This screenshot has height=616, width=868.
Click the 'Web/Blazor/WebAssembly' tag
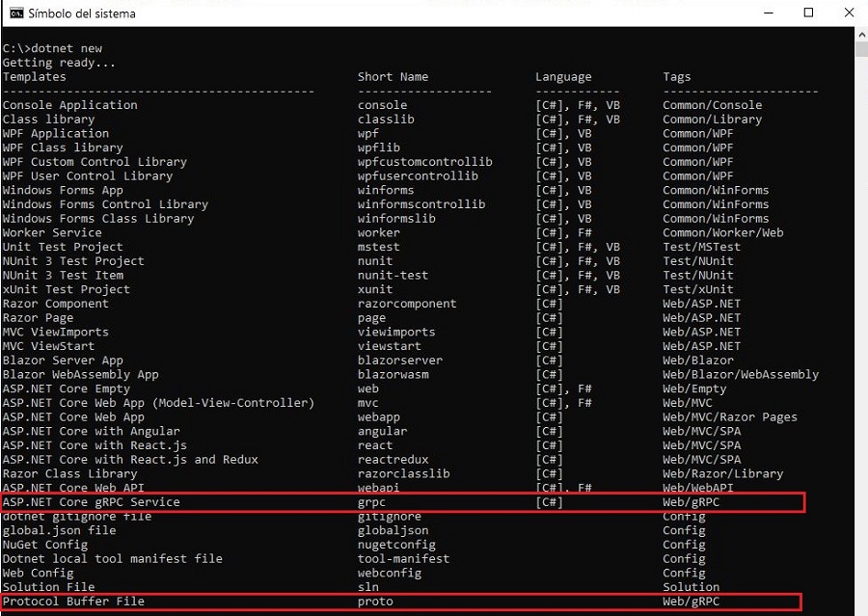click(x=741, y=375)
